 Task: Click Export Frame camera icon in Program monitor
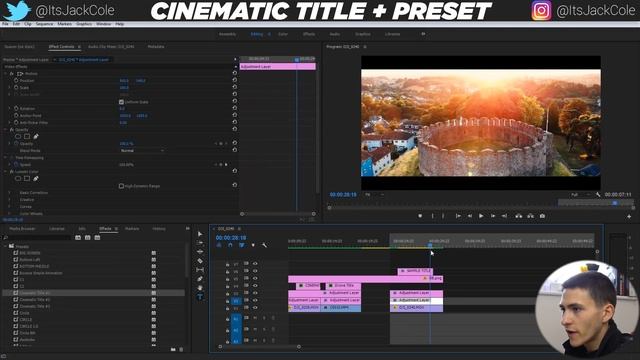pyautogui.click(x=542, y=216)
